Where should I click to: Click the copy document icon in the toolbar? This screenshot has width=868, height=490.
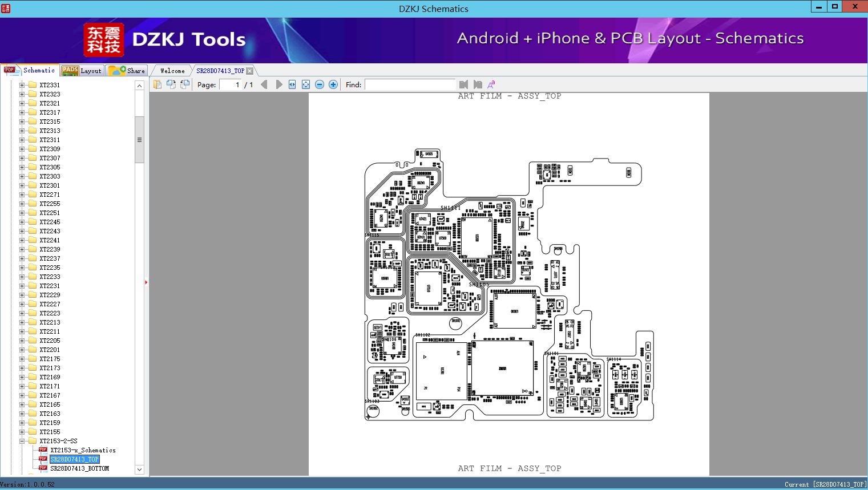click(158, 84)
